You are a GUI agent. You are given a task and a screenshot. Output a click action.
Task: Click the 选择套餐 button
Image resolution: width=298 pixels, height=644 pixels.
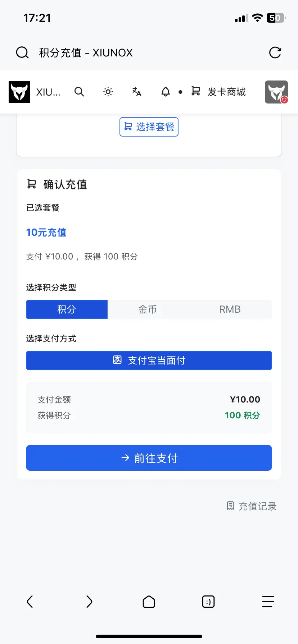[x=149, y=127]
